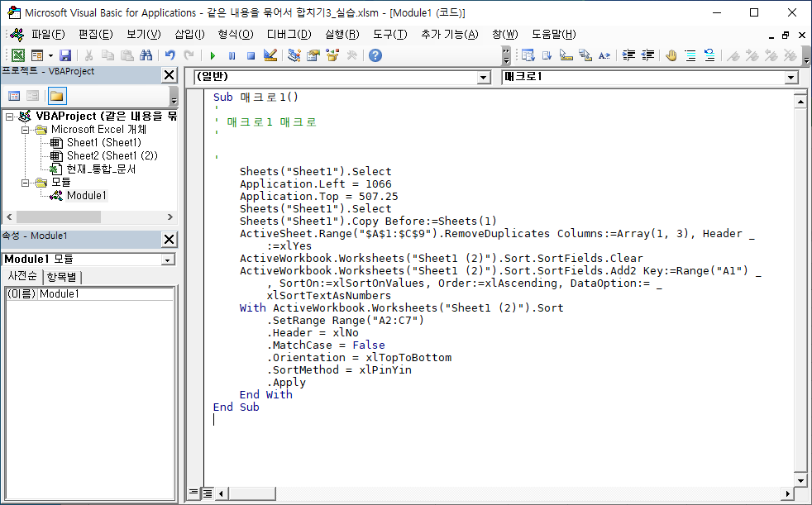Jump to the Next Bookmark icon
Screen dimensions: 812x505
(x=752, y=55)
